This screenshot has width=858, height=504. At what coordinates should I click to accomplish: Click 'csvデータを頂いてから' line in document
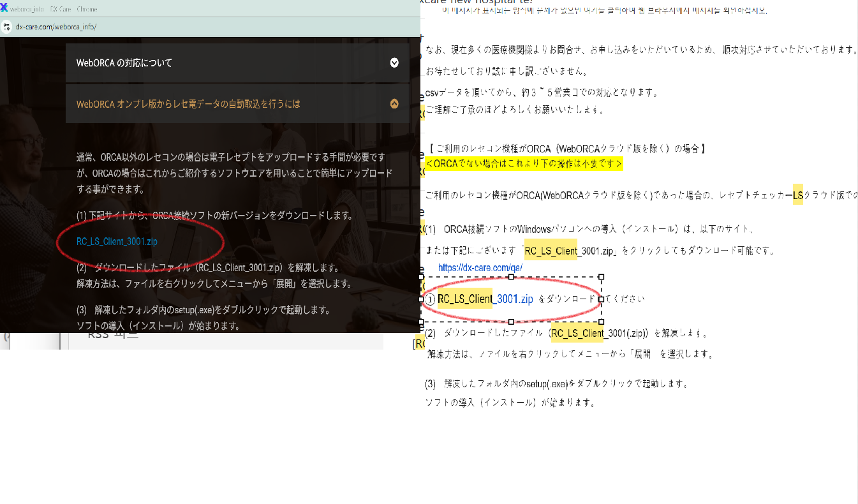pyautogui.click(x=542, y=93)
